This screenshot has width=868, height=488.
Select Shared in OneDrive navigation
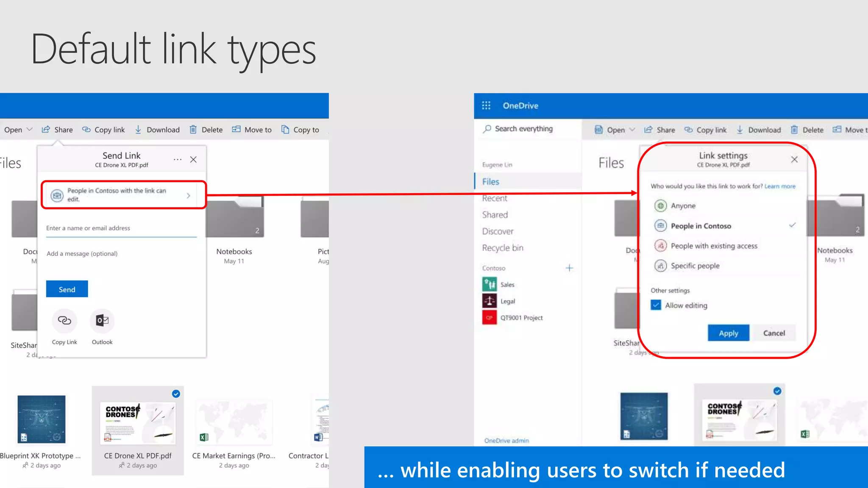[x=495, y=215]
